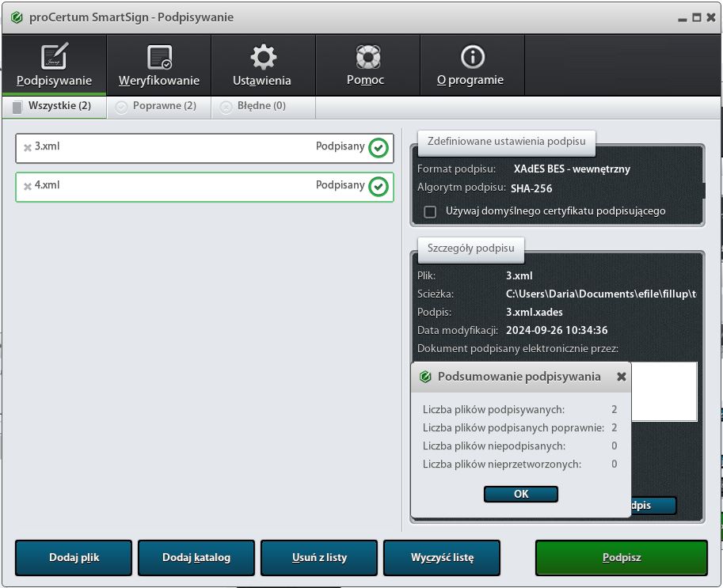723x588 pixels.
Task: Click the Ścieżka label in details
Action: [x=436, y=294]
